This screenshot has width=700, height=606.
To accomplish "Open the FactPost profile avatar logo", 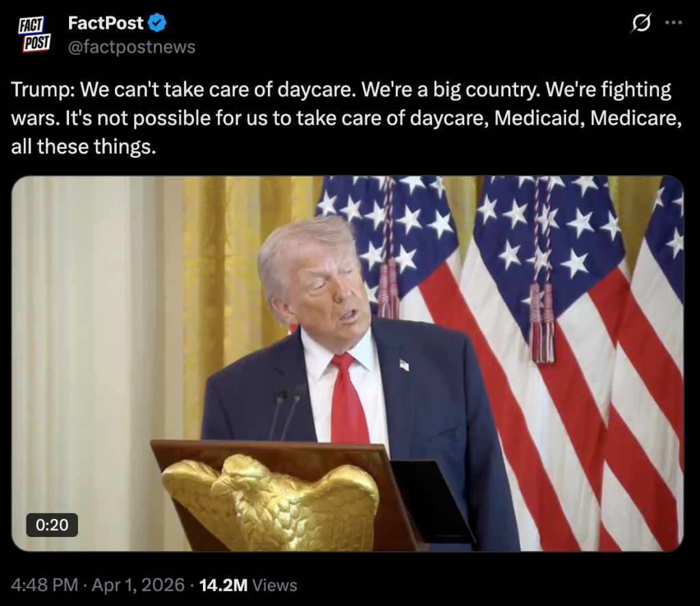I will click(34, 34).
